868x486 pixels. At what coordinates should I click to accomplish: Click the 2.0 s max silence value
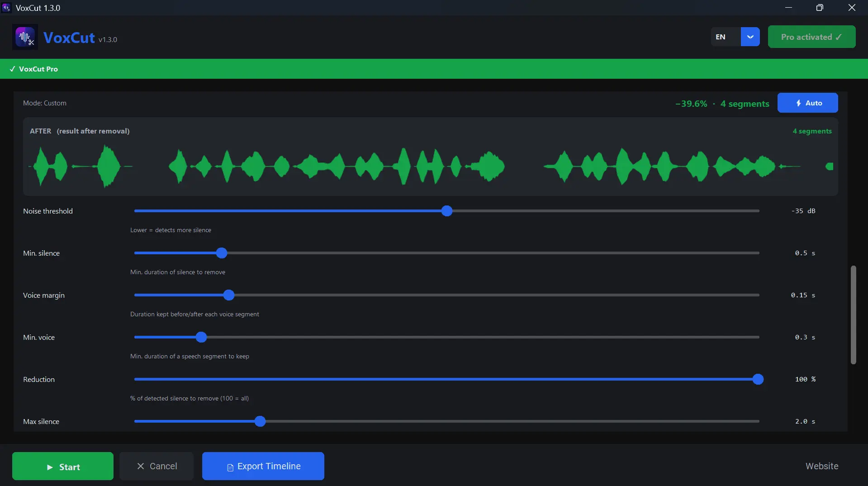(805, 421)
